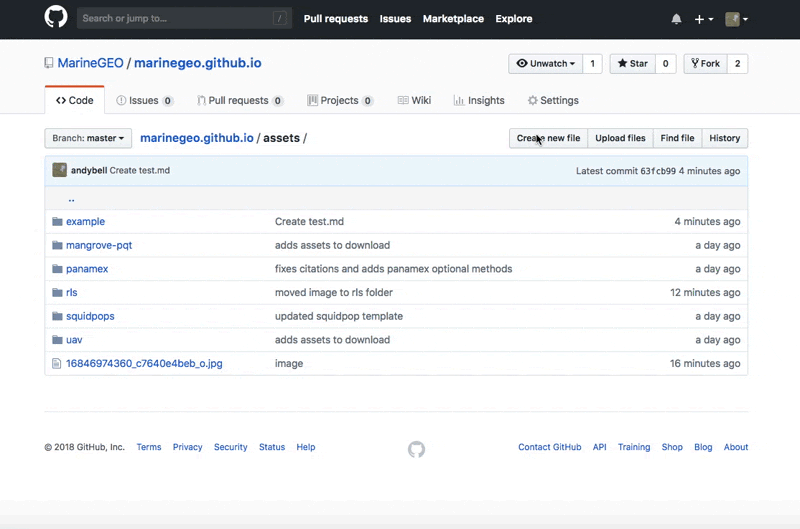Viewport: 800px width, 529px height.
Task: Open the uav folder
Action: point(74,340)
